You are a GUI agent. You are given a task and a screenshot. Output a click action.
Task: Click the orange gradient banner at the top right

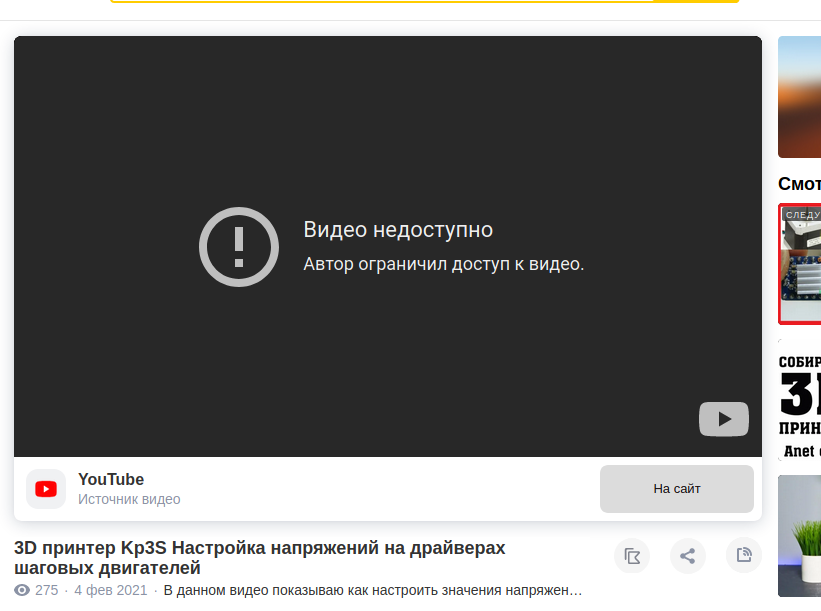[800, 97]
